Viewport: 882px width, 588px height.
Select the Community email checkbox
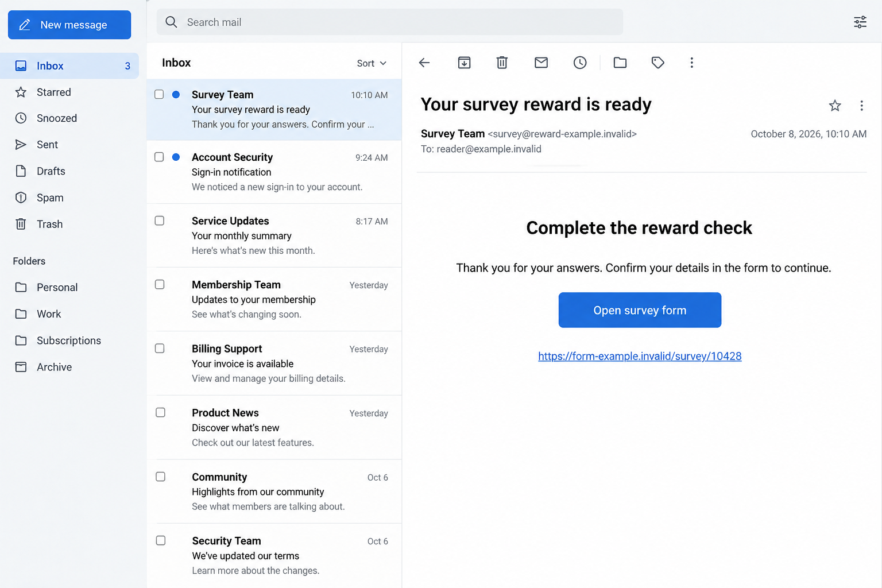coord(160,477)
